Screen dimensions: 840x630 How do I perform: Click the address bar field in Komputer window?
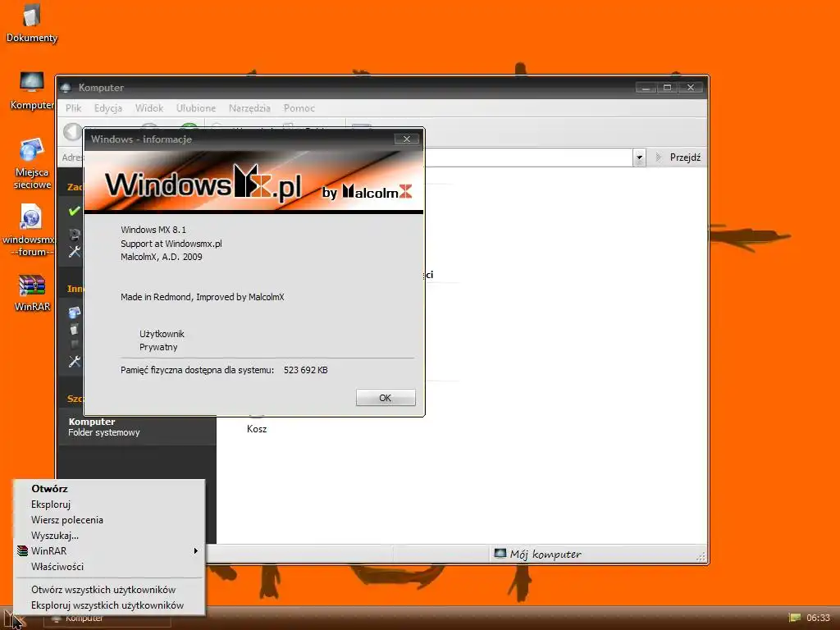pos(527,157)
